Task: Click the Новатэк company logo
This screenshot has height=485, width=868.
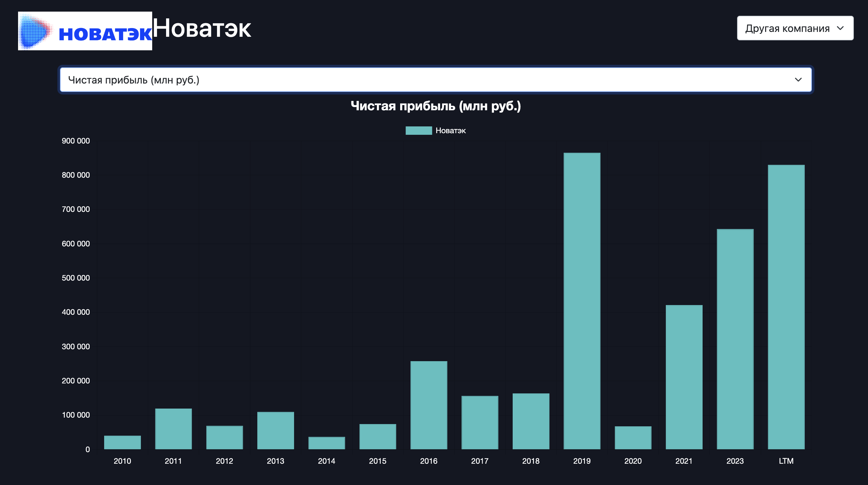Action: (85, 31)
